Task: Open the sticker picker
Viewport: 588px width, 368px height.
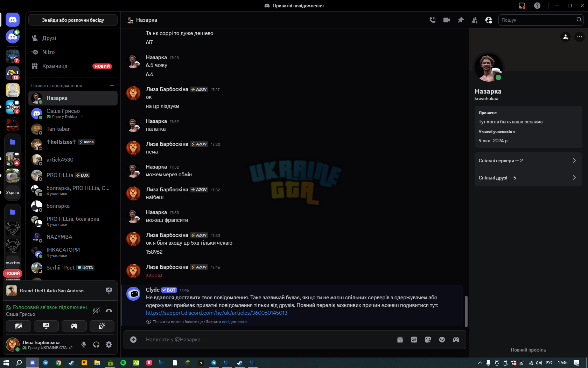Action: coord(428,340)
